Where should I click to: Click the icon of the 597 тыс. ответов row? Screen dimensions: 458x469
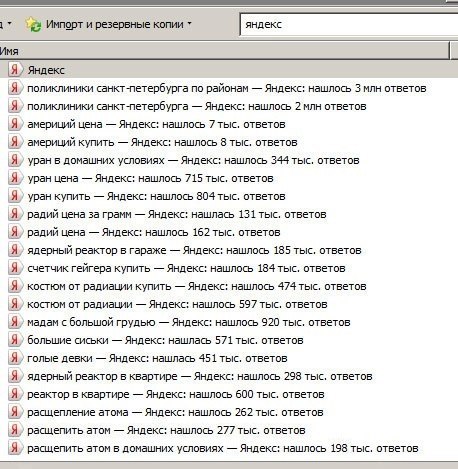click(15, 304)
